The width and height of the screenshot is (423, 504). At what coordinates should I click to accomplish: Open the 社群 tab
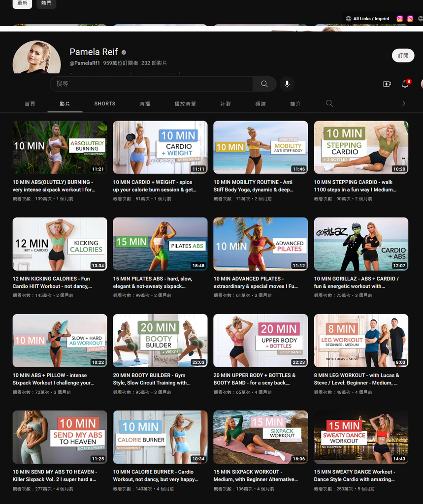pos(226,104)
